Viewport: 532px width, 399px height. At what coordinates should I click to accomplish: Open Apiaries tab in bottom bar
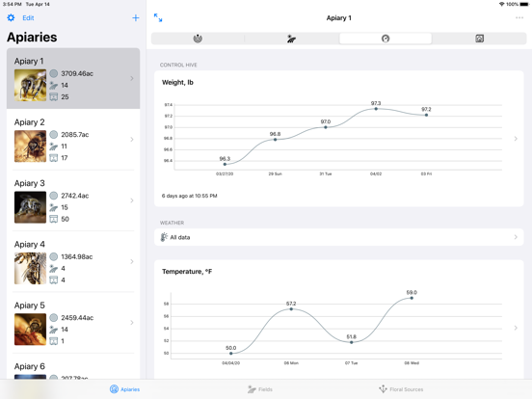tap(124, 389)
